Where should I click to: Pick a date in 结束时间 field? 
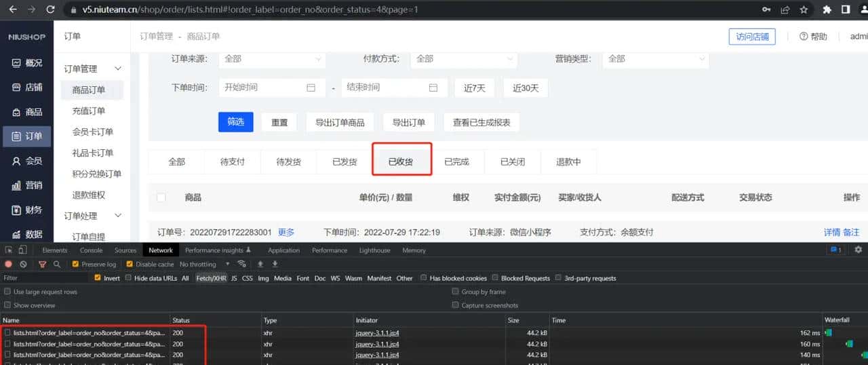(395, 88)
